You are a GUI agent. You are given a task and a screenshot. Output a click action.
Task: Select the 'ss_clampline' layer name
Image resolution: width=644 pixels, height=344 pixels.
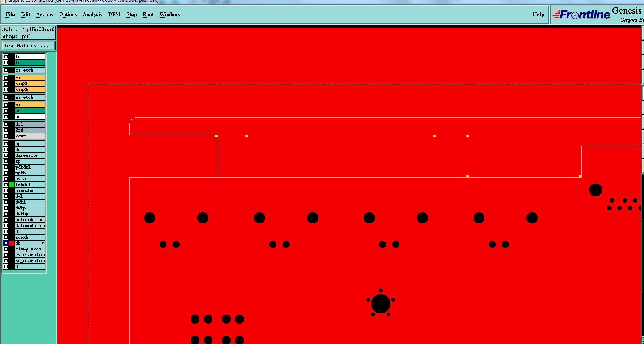30,261
